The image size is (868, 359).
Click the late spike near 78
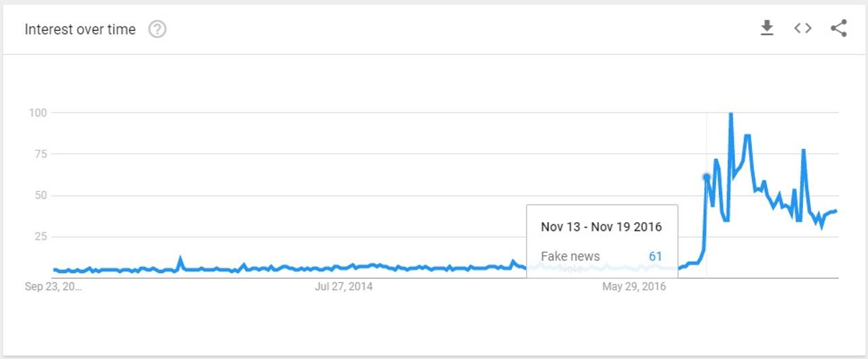coord(804,150)
